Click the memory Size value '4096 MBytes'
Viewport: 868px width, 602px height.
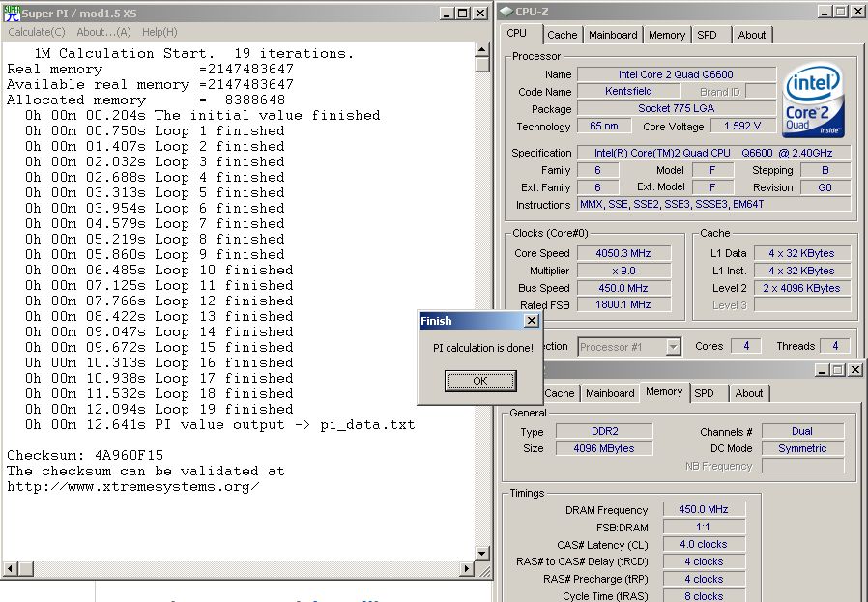604,448
